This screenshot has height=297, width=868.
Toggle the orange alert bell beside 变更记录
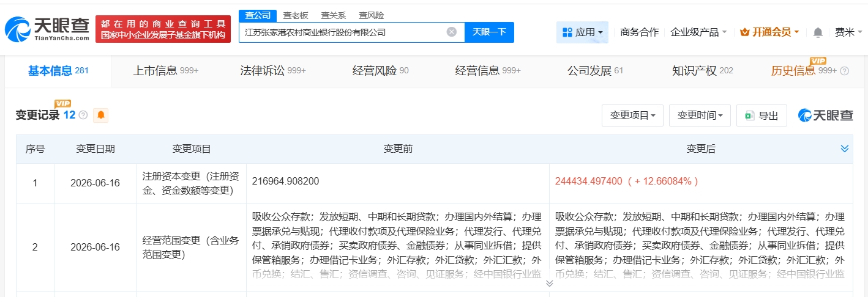coord(101,115)
